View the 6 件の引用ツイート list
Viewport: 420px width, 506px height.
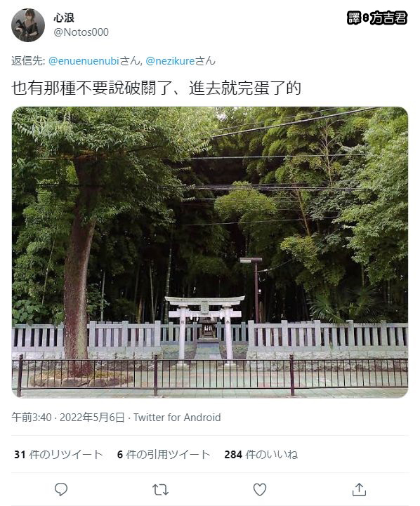164,454
